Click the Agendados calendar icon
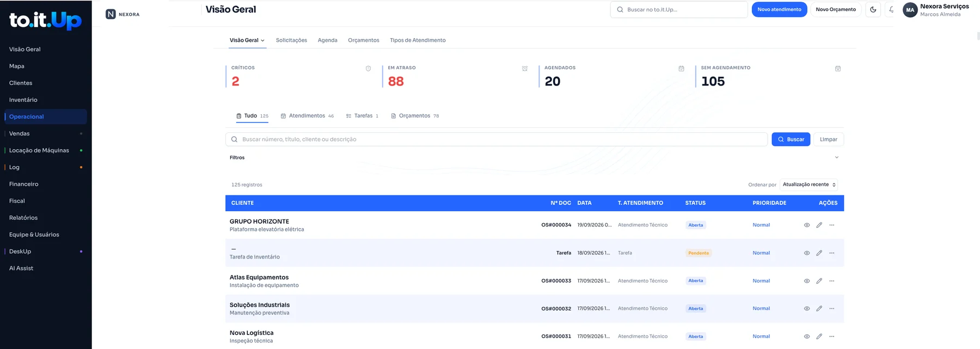The width and height of the screenshot is (980, 349). click(x=681, y=69)
